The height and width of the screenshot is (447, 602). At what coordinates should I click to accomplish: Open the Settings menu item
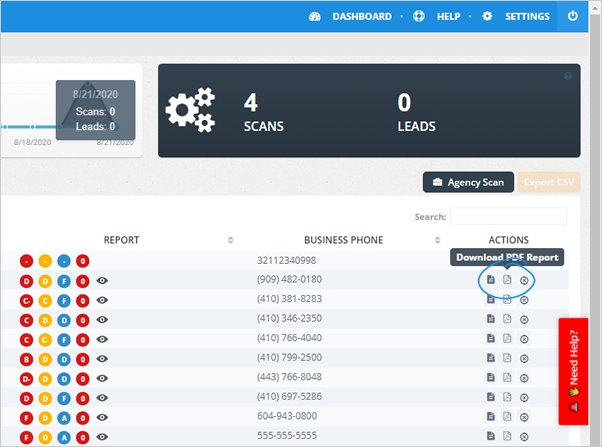coord(517,16)
